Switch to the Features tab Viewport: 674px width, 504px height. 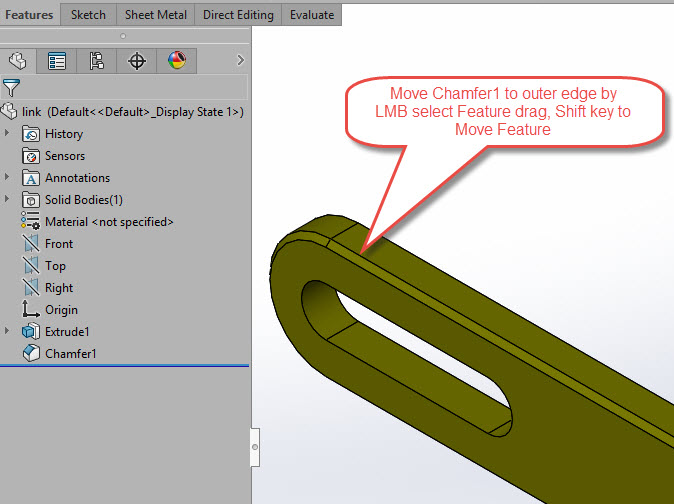point(29,15)
